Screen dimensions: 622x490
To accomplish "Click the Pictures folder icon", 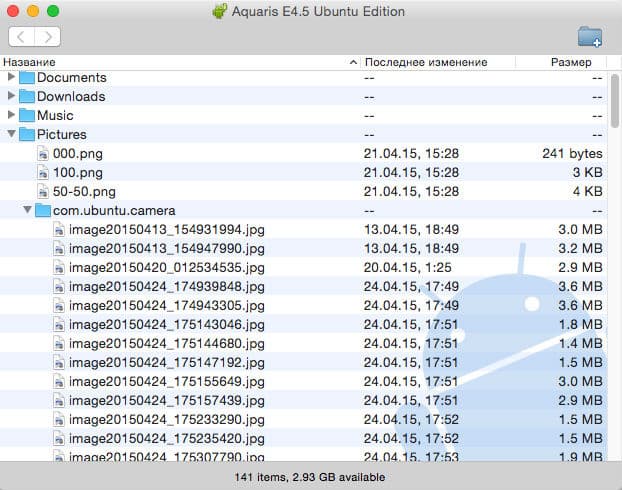I will coord(27,135).
